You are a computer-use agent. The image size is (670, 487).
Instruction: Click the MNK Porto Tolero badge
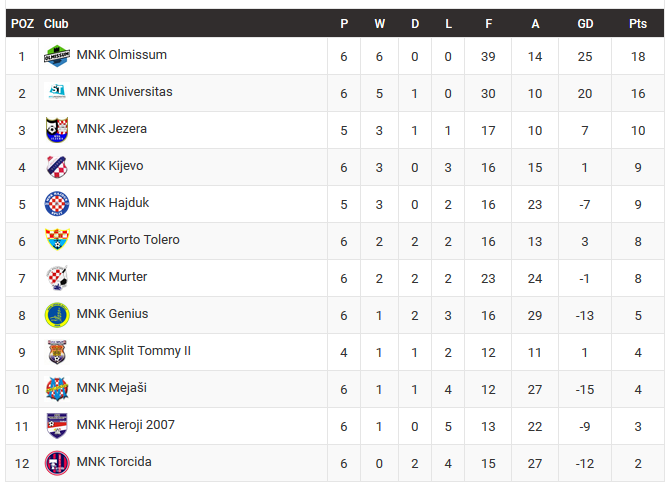[57, 241]
